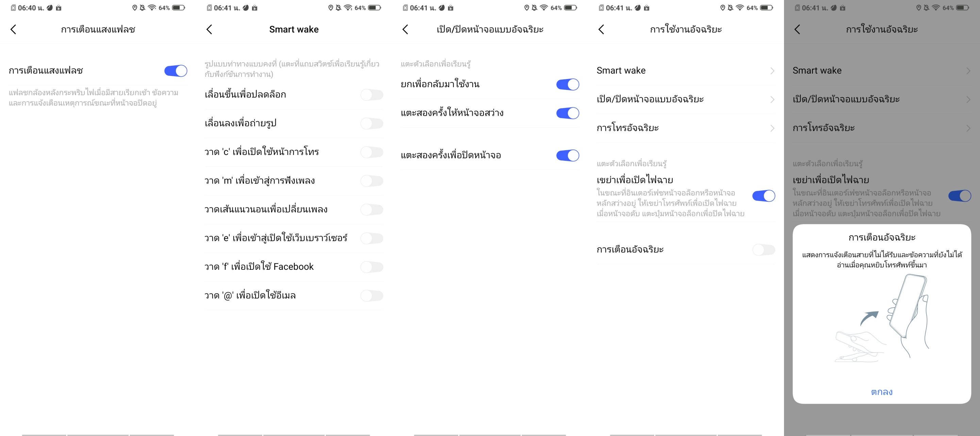Enable เลื่อนขึ้นเพื่อปลดล็อก switch
Viewport: 980px width, 436px height.
[371, 95]
